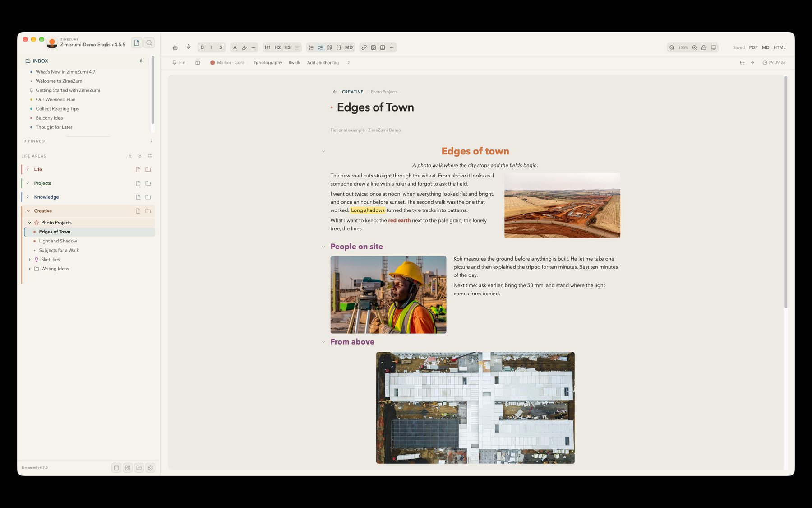This screenshot has width=812, height=508.
Task: Open the calendar view at sidebar bottom
Action: pos(116,468)
